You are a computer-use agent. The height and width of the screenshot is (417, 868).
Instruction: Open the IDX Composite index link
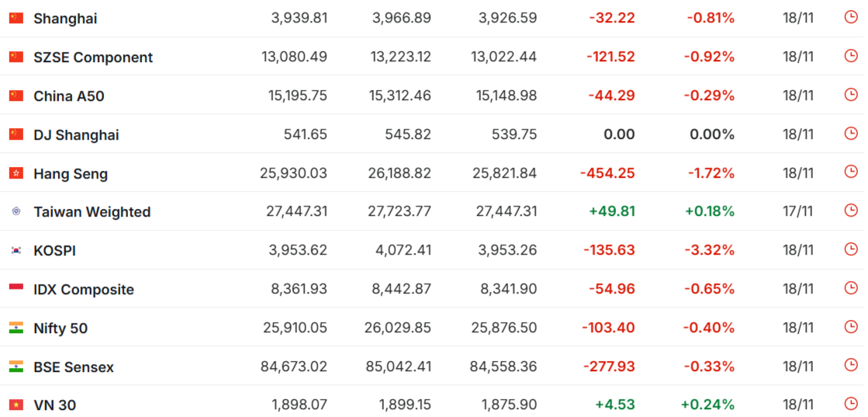click(x=84, y=290)
